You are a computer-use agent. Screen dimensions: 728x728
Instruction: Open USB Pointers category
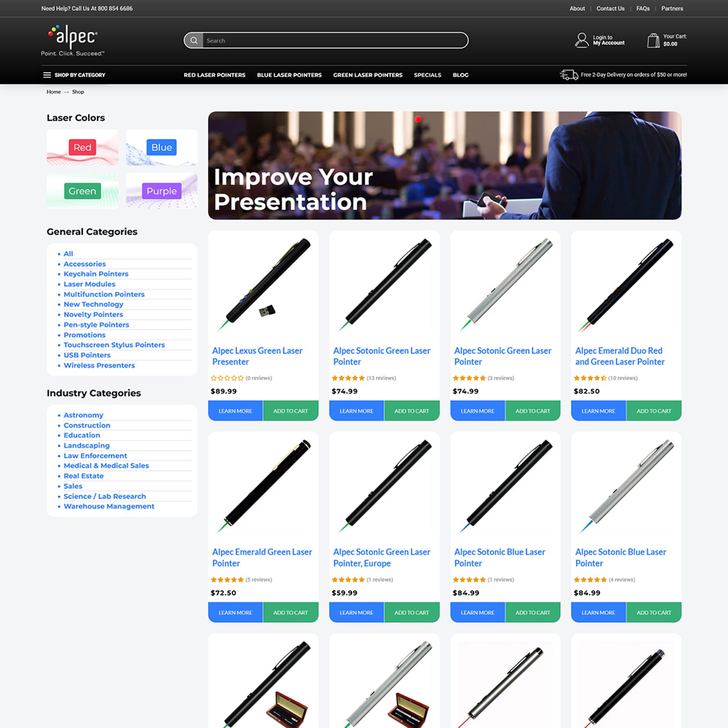(87, 355)
